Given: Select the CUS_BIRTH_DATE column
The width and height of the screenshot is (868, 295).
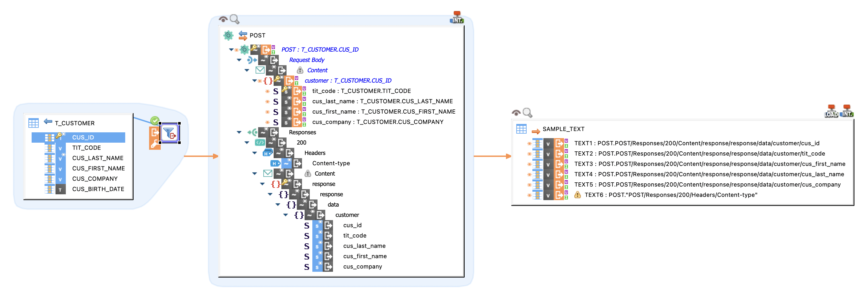Looking at the screenshot, I should (x=98, y=189).
